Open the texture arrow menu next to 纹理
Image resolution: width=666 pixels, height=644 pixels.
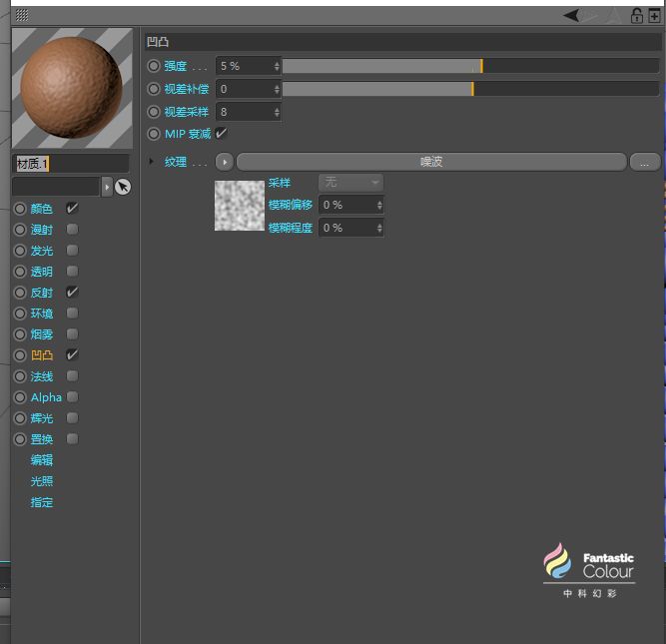[x=225, y=162]
